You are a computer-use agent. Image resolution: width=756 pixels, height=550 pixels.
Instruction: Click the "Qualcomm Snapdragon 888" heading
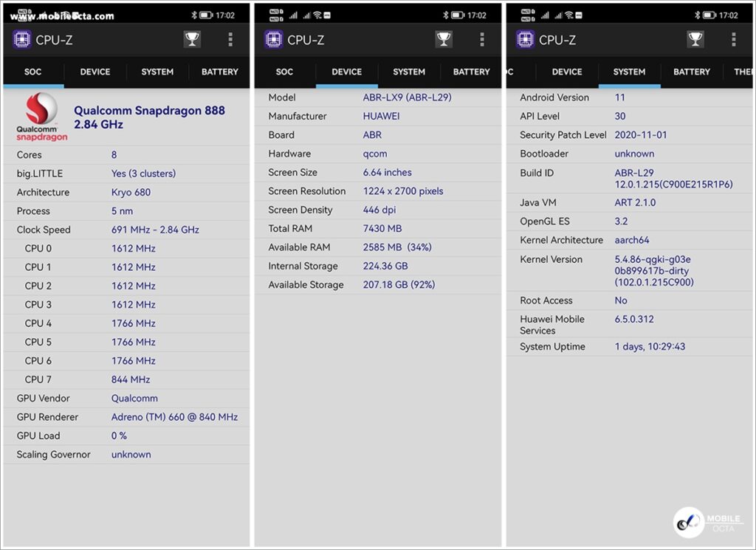point(149,111)
